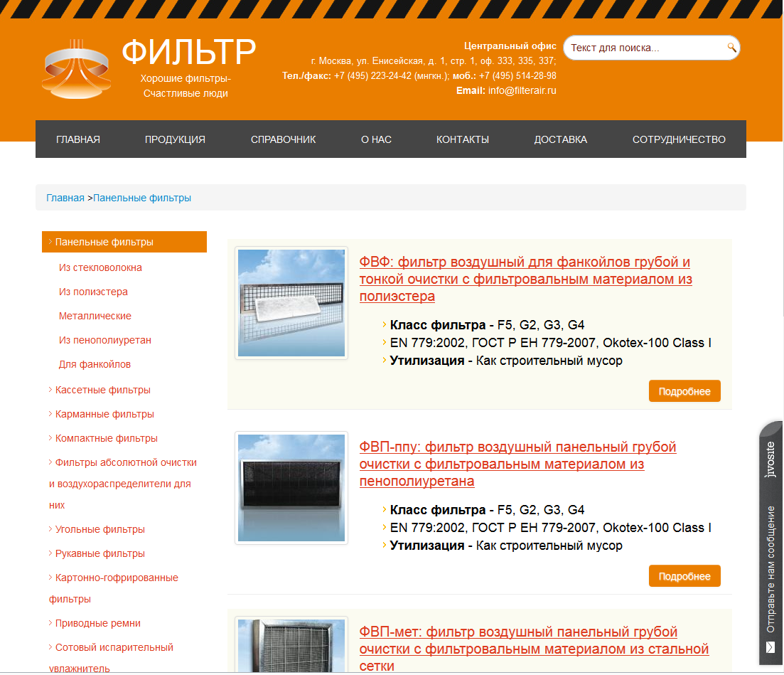Open Из полиэстера subcategory
784x675 pixels.
(93, 292)
